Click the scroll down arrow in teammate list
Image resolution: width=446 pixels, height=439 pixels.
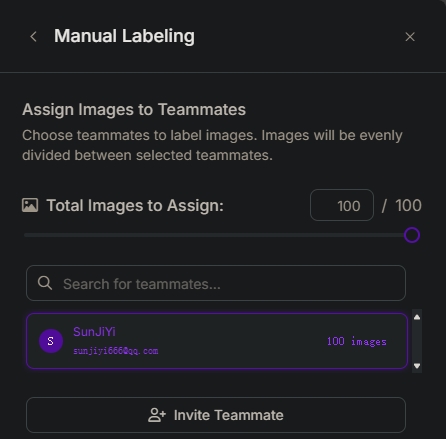(417, 366)
